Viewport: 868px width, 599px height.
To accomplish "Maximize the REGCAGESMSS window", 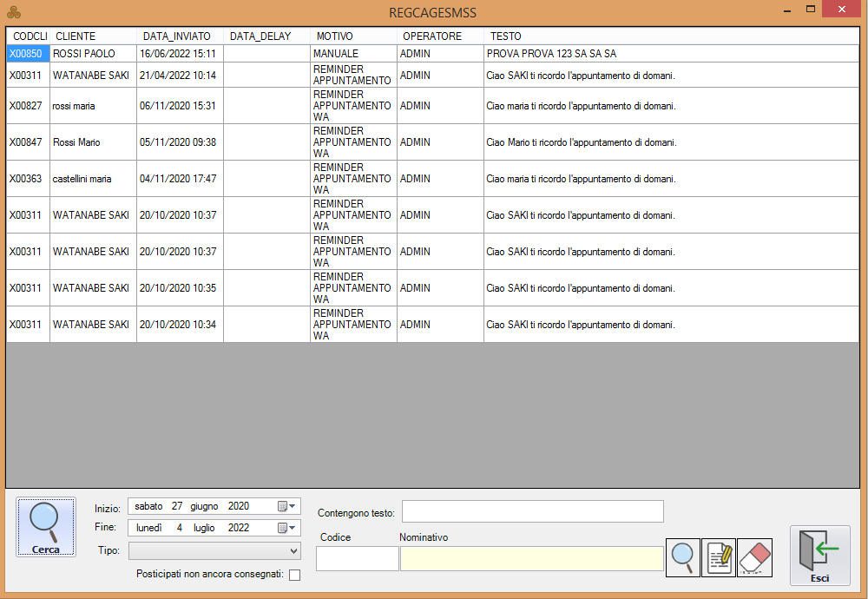I will tap(811, 10).
